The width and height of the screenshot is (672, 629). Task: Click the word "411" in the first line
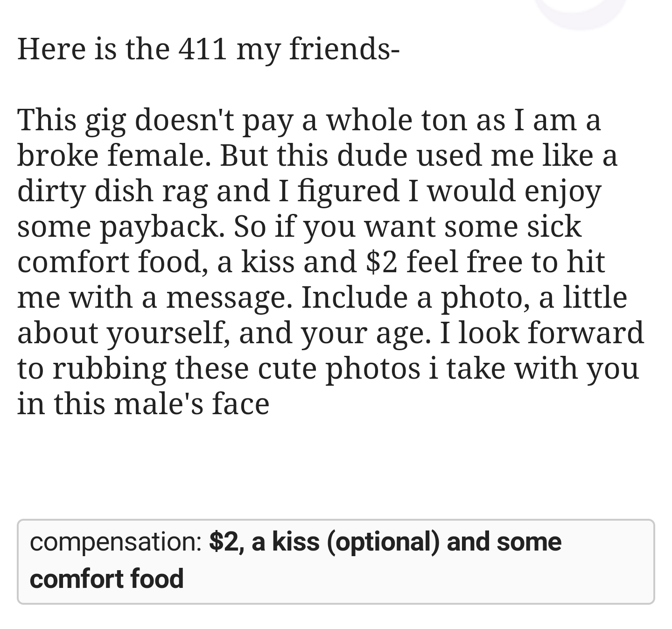tap(203, 49)
